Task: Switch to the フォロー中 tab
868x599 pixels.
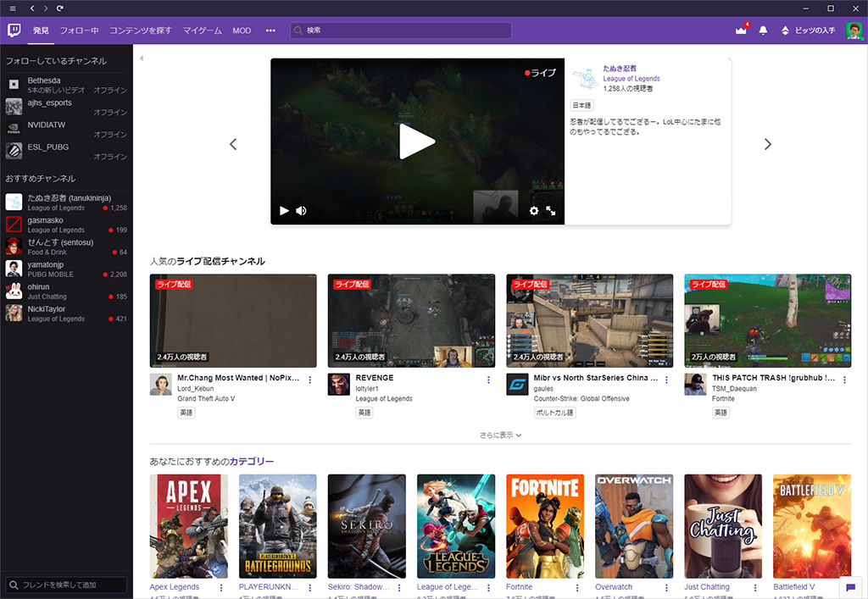Action: (79, 31)
